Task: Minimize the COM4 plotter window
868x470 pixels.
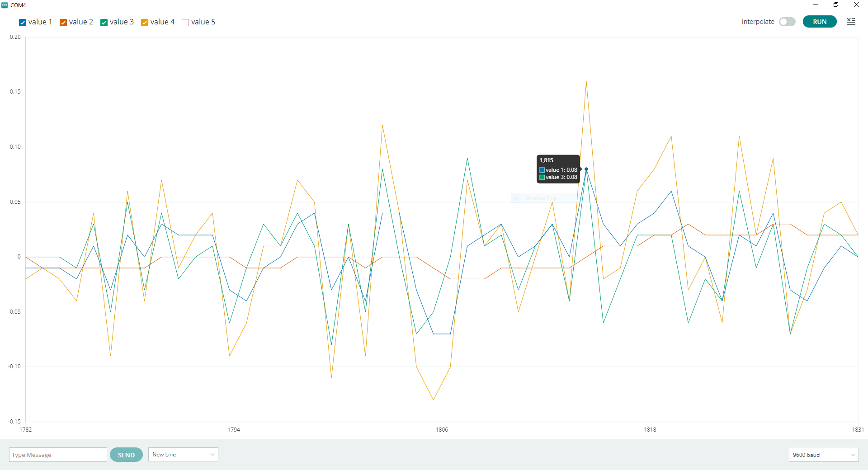Action: click(x=816, y=5)
